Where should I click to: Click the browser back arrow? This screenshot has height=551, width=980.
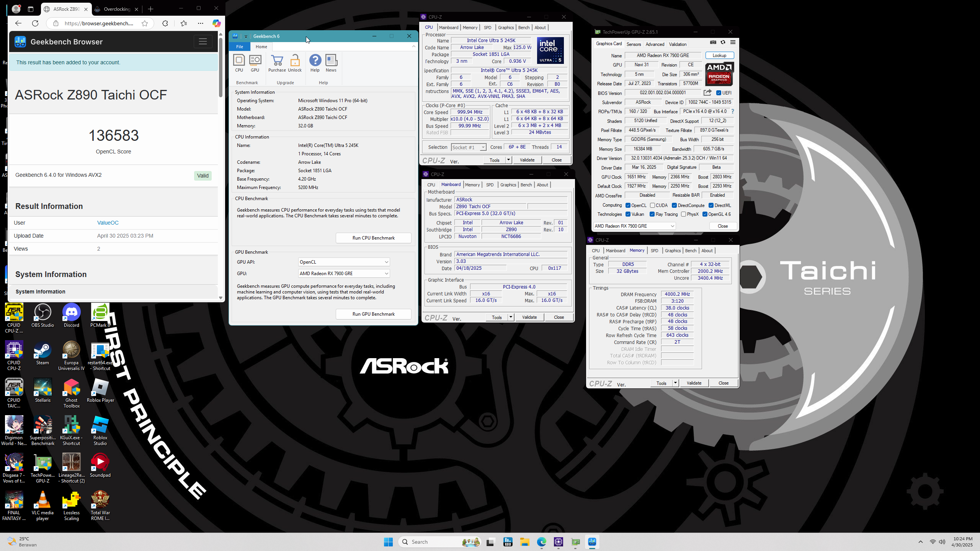click(x=18, y=23)
